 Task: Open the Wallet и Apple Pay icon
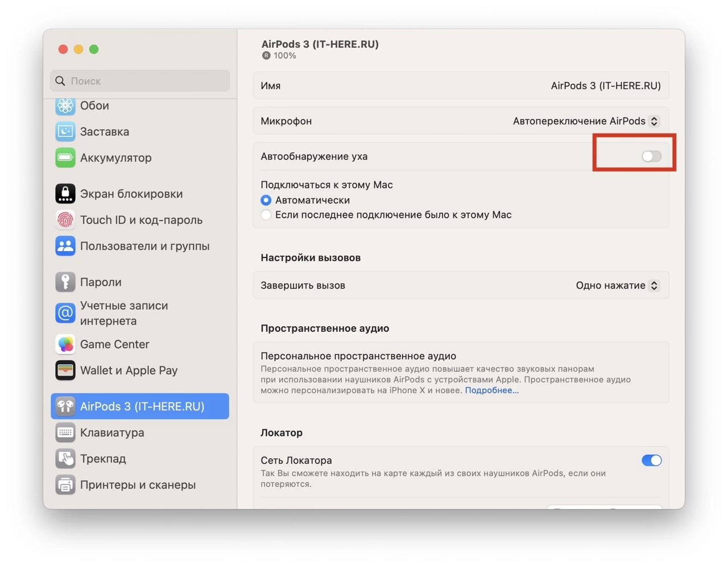click(x=65, y=371)
